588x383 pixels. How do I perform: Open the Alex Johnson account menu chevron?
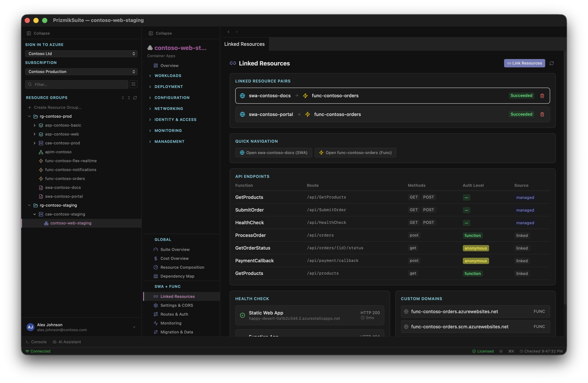tap(134, 327)
